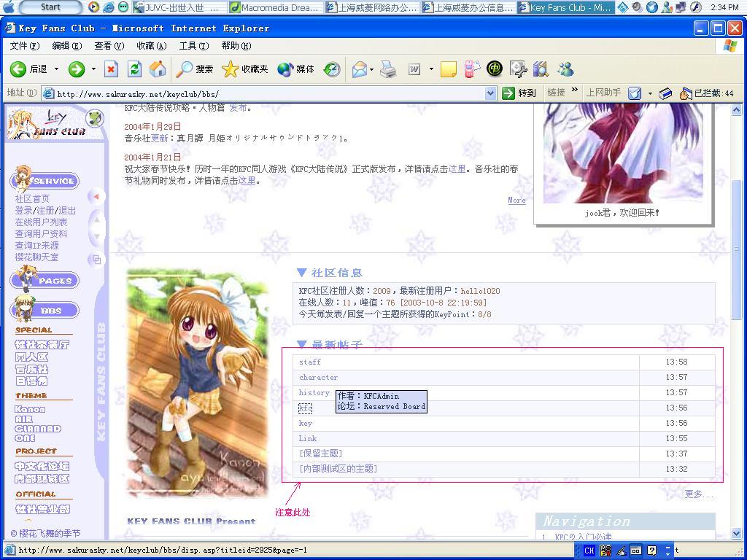Click the gear and wrench toolbar icon
This screenshot has height=560, width=747.
click(x=518, y=69)
